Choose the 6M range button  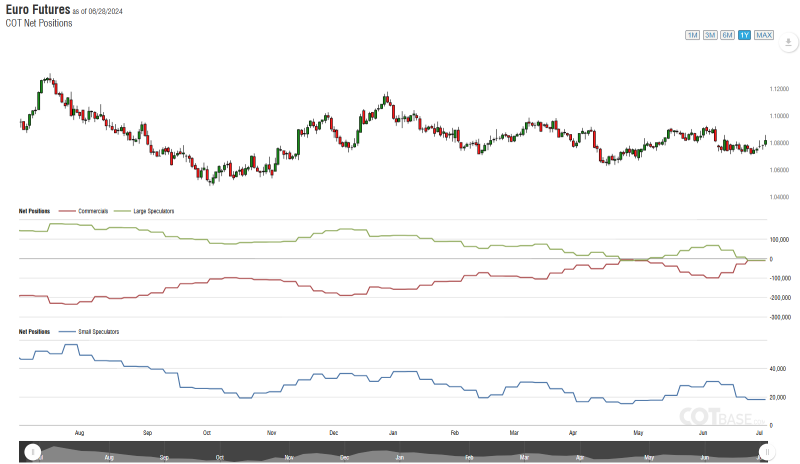[727, 35]
